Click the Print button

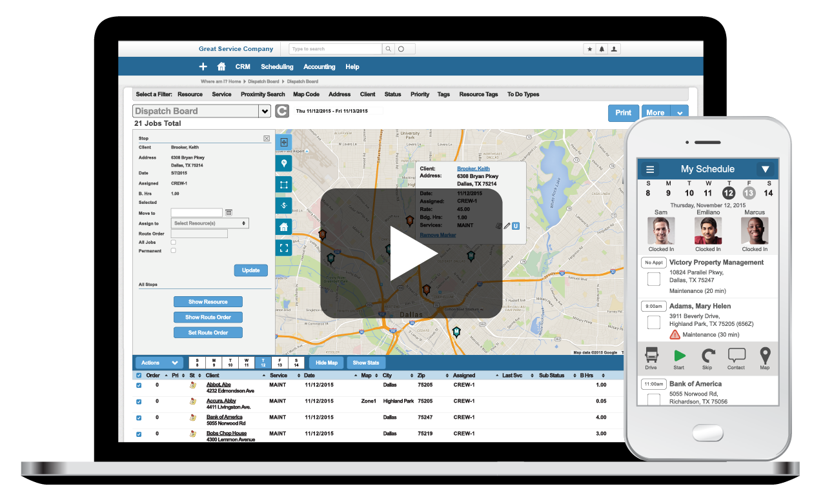tap(624, 112)
